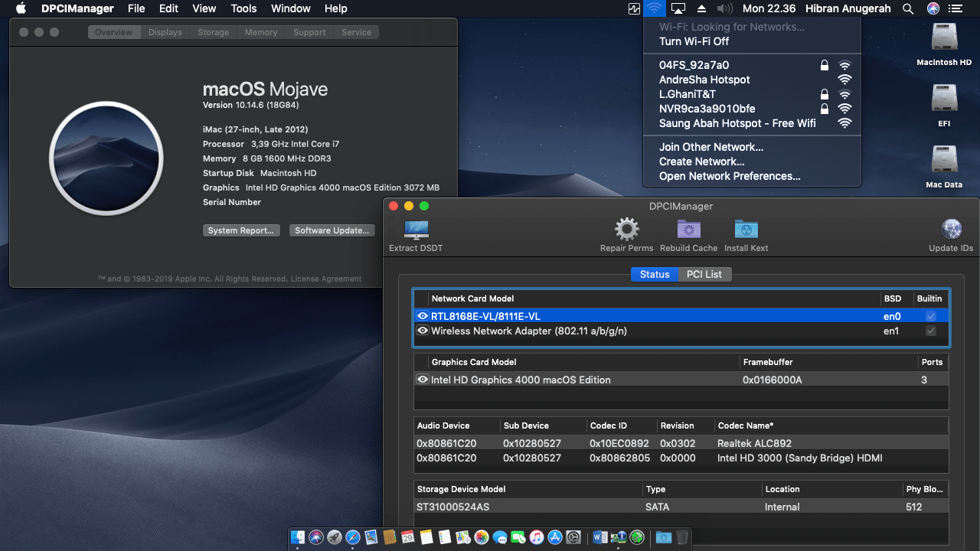Viewport: 980px width, 551px height.
Task: Open FaceTime icon in the Dock
Action: 518,537
